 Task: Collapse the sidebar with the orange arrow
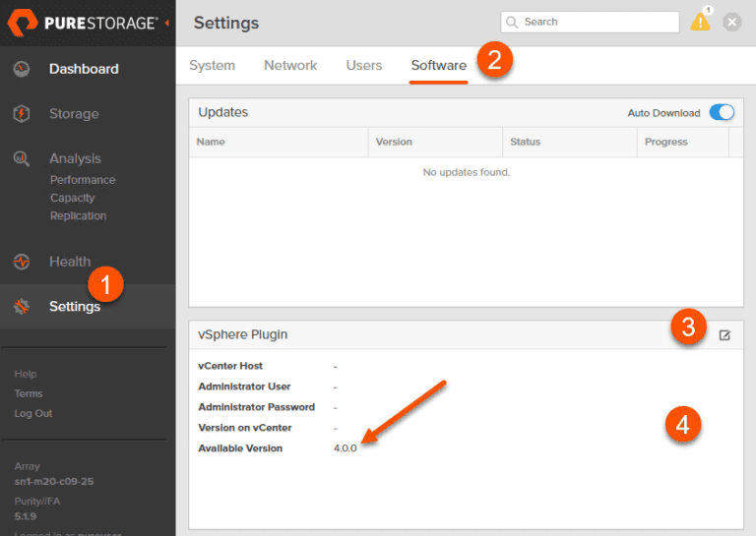tap(166, 23)
